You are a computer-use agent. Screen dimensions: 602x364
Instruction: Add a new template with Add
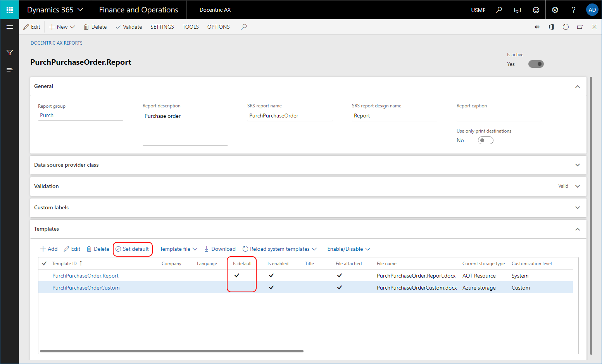click(x=49, y=249)
